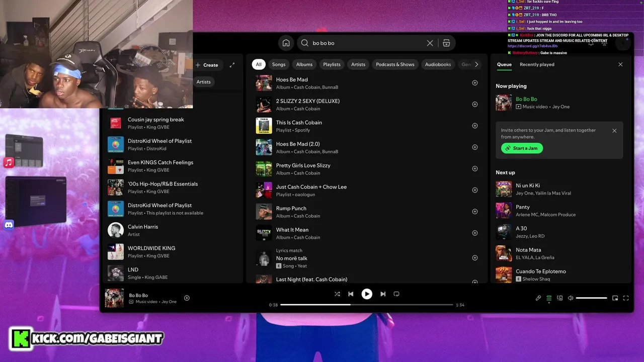Open Discord icon on the desktop
This screenshot has width=644, height=362.
9,225
